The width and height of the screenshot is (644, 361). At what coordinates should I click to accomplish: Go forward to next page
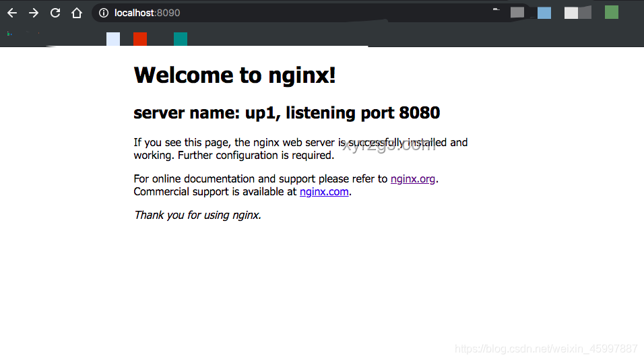tap(34, 13)
